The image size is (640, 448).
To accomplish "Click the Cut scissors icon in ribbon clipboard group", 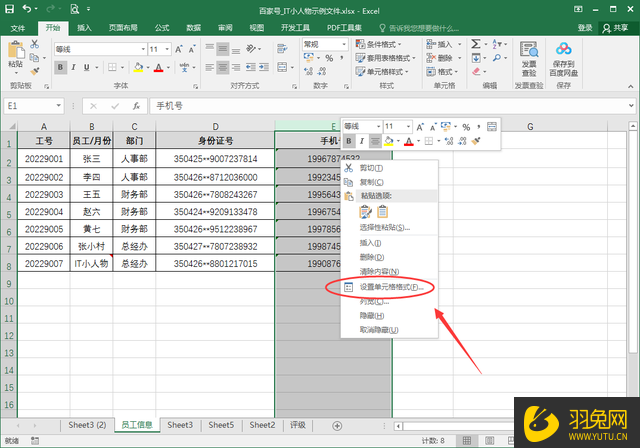I will [x=35, y=44].
